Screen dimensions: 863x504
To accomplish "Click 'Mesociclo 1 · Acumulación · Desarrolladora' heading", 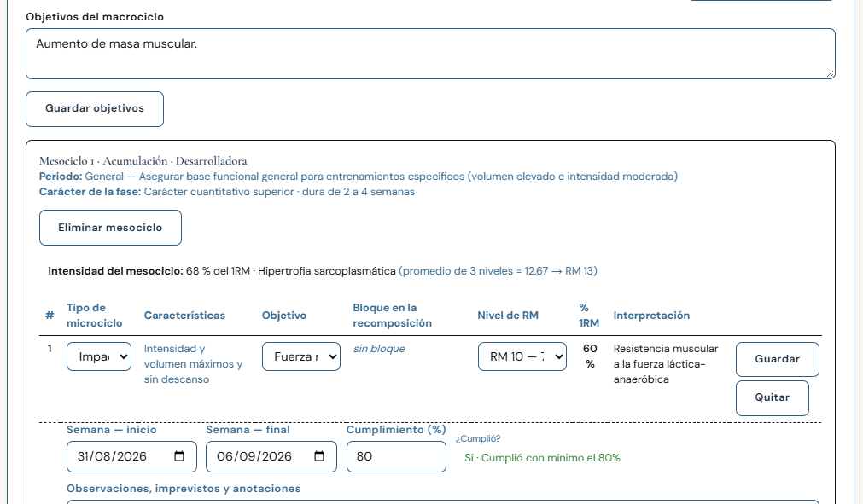I will pos(143,161).
